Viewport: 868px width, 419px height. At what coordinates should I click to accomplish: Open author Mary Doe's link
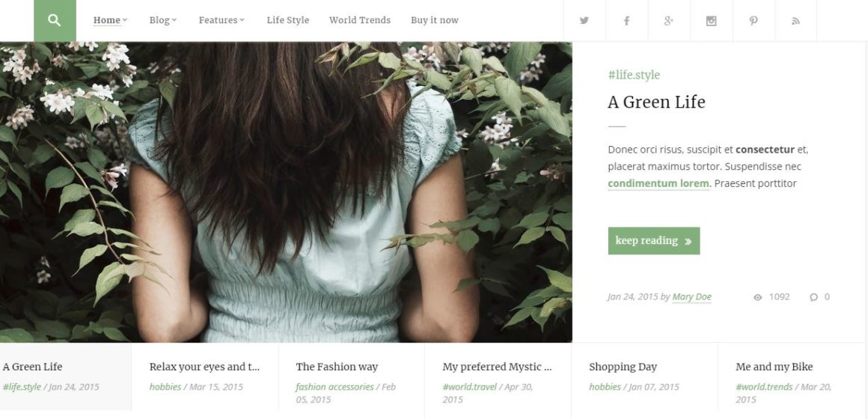(691, 297)
